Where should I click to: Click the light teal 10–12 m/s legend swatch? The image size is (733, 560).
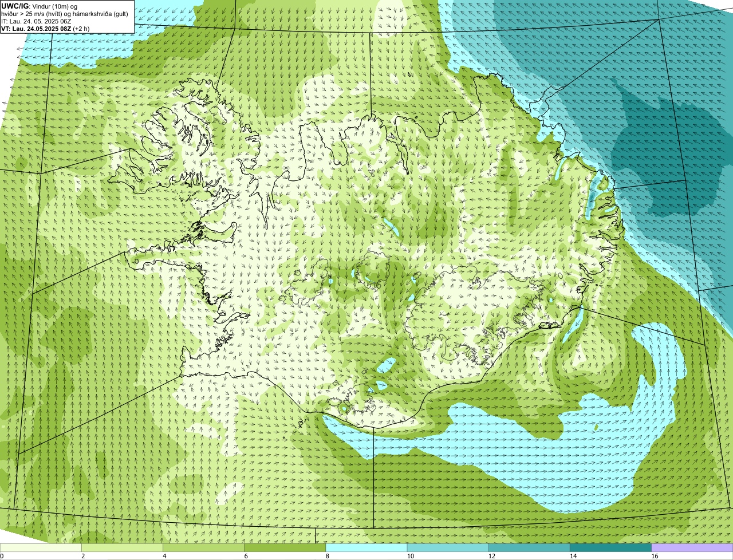click(448, 548)
